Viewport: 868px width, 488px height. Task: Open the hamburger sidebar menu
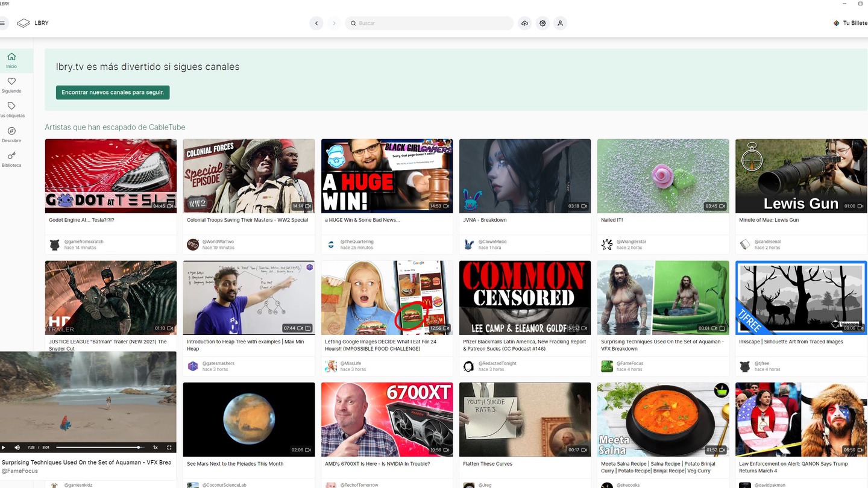tap(3, 23)
